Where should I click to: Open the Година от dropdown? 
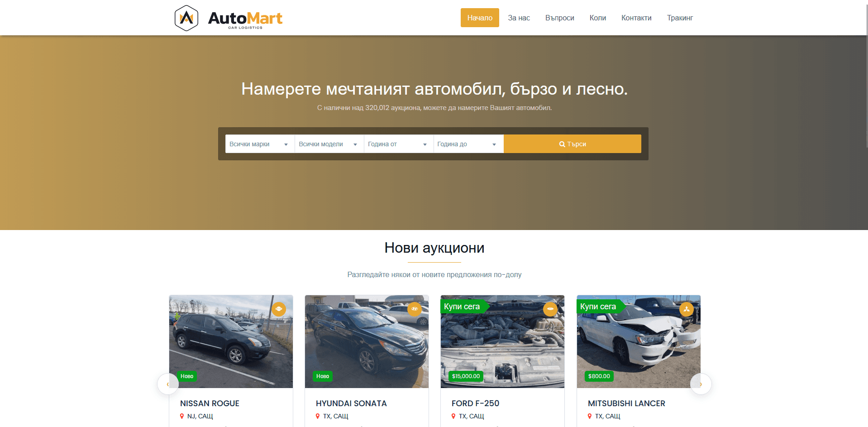tap(398, 144)
